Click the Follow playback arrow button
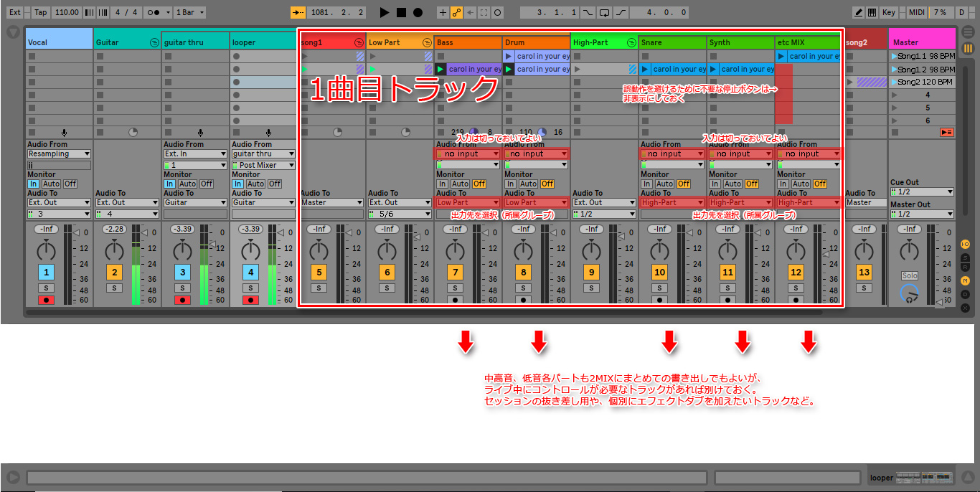The width and height of the screenshot is (980, 492). click(298, 12)
